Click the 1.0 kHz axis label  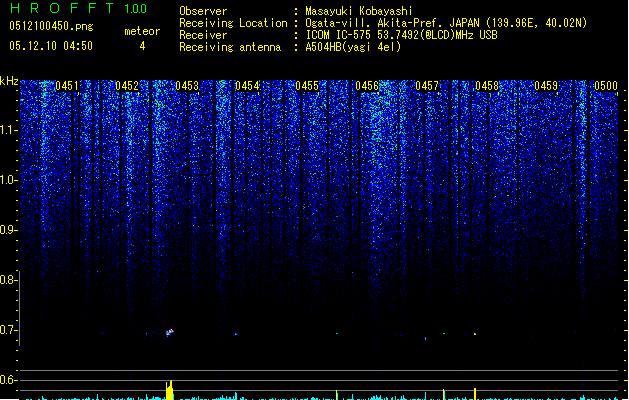[x=8, y=180]
